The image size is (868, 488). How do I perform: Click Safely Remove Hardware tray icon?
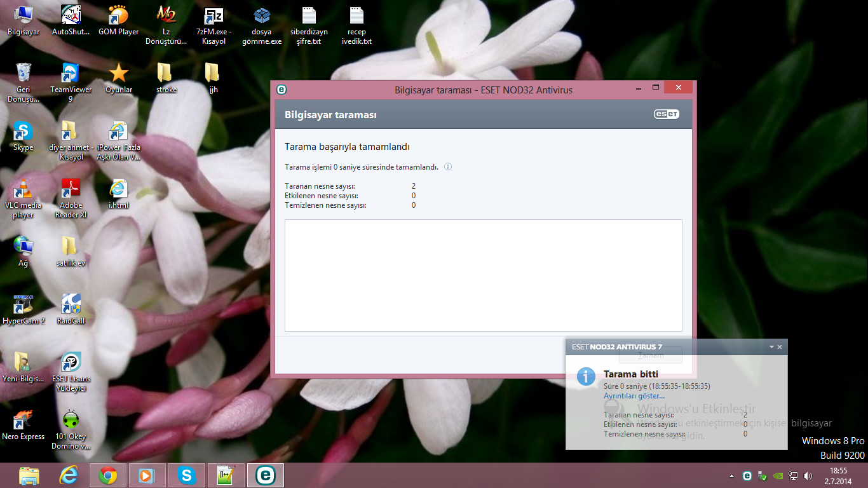tap(763, 476)
